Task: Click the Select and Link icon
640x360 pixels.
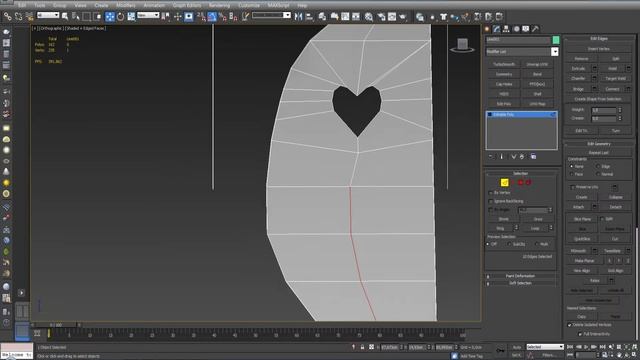Action: coord(7,16)
